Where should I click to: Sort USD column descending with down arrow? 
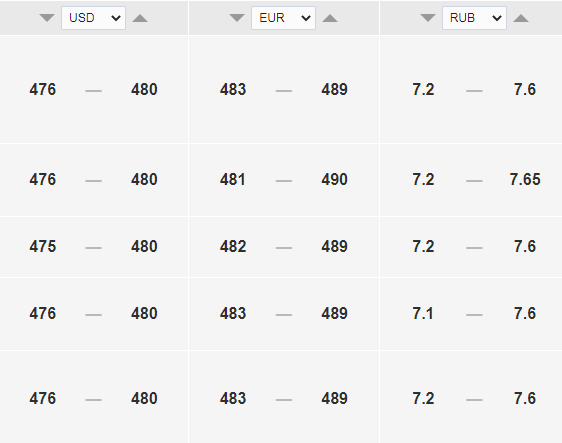tap(47, 18)
